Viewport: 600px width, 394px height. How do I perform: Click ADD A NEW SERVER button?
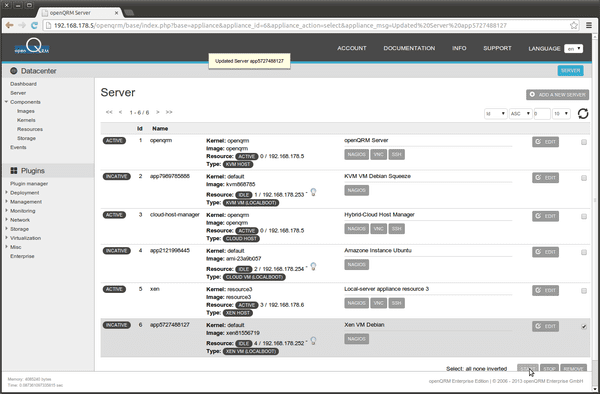557,94
